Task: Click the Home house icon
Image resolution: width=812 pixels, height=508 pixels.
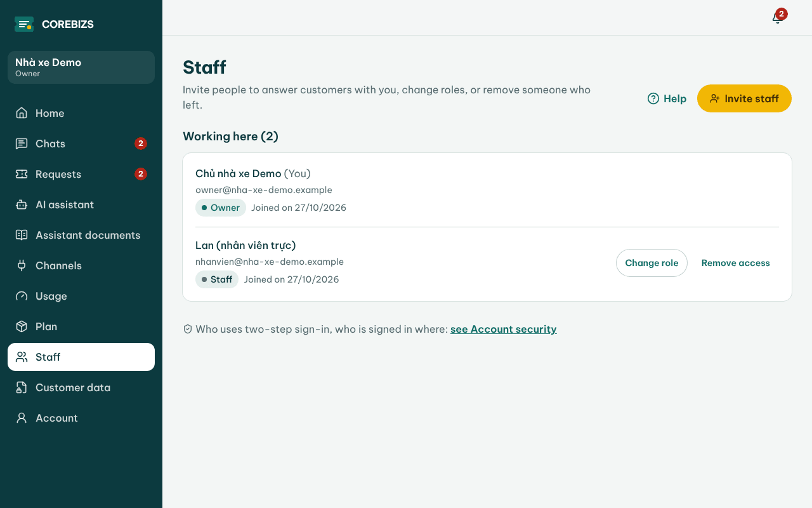Action: click(22, 113)
